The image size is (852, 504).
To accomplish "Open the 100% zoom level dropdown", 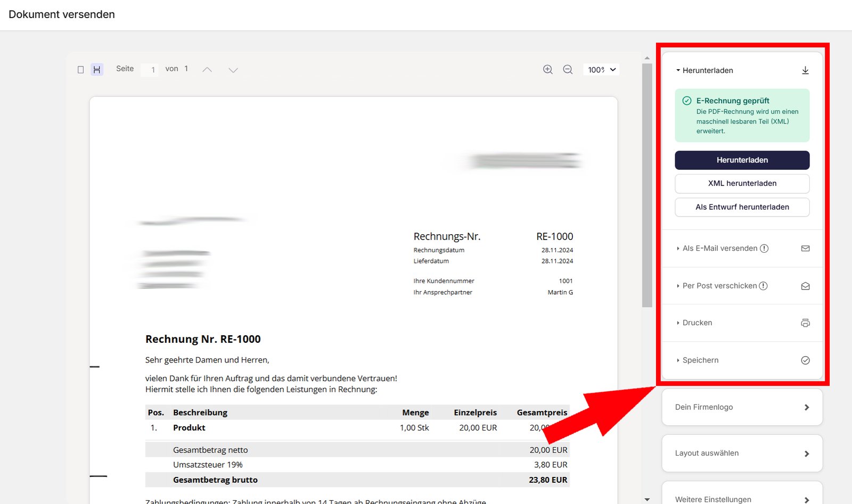I will (601, 69).
